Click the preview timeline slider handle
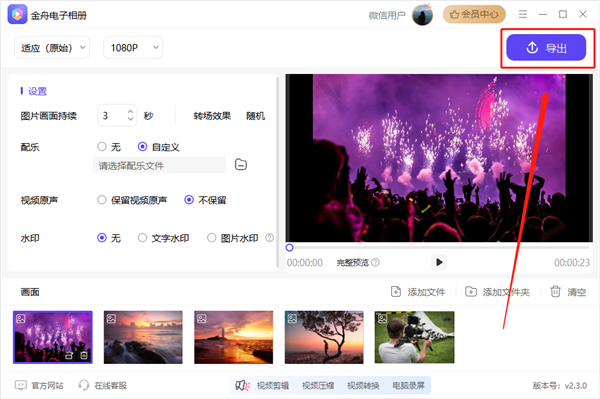This screenshot has width=600, height=399. tap(290, 248)
